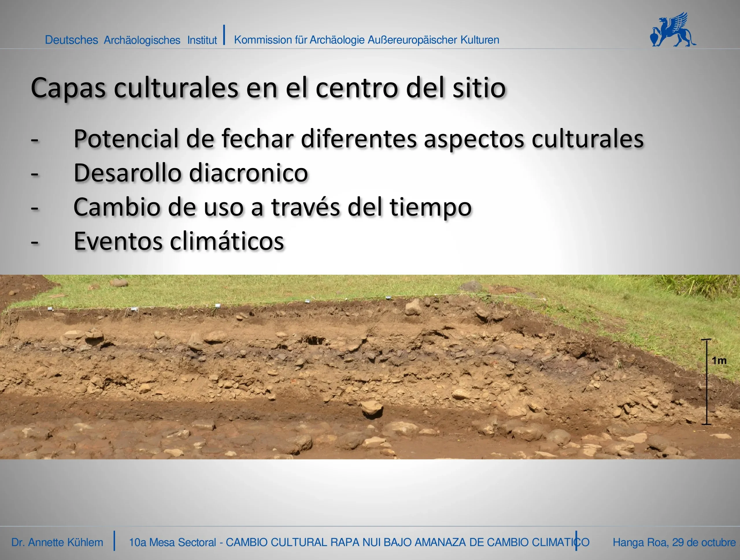Select 'Deutsches Archäologisches Institut' header text

[131, 40]
